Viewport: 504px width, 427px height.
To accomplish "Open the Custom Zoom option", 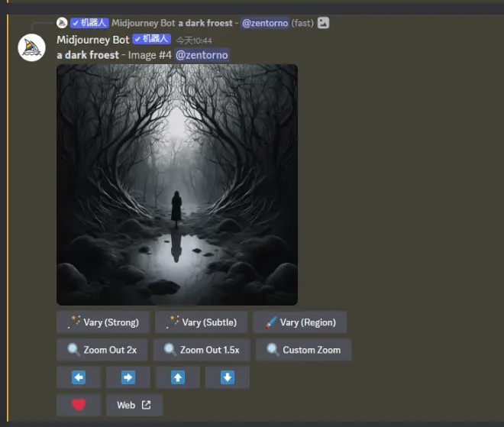I will (303, 350).
